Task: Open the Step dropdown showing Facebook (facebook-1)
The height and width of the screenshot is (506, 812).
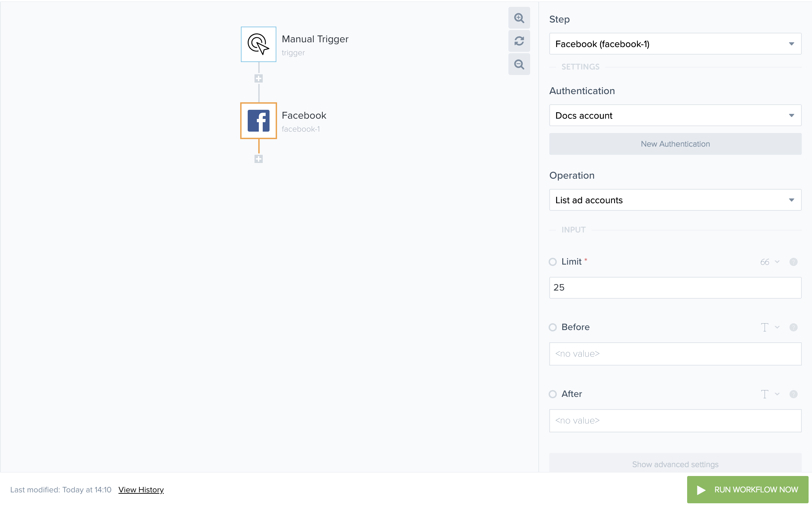Action: click(x=675, y=44)
